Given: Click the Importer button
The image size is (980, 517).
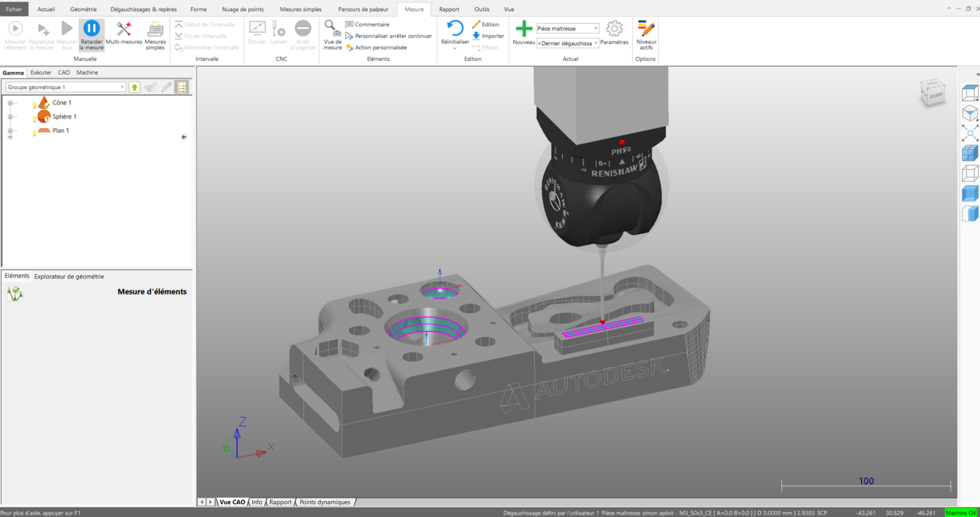Looking at the screenshot, I should (x=488, y=36).
